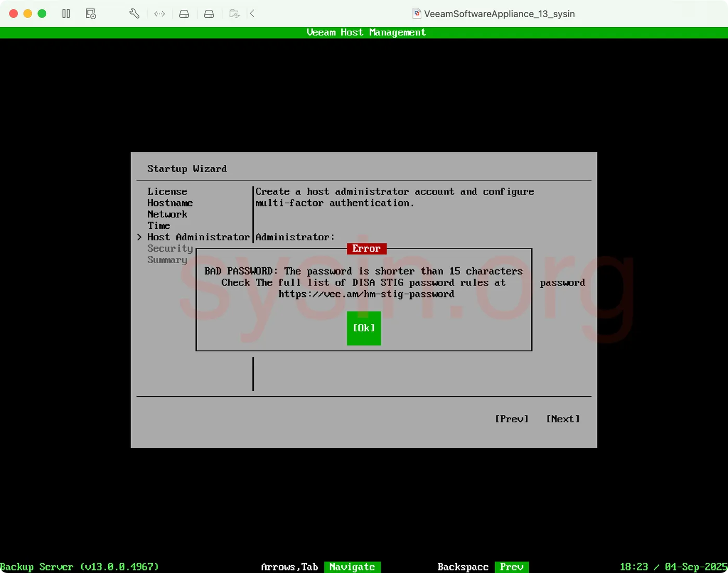Select Time step in wizard list
The height and width of the screenshot is (573, 728).
point(159,226)
